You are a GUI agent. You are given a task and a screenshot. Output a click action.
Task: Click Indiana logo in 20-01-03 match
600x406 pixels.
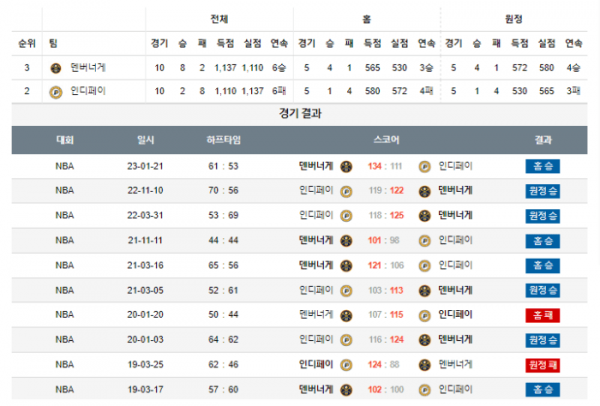tap(346, 340)
